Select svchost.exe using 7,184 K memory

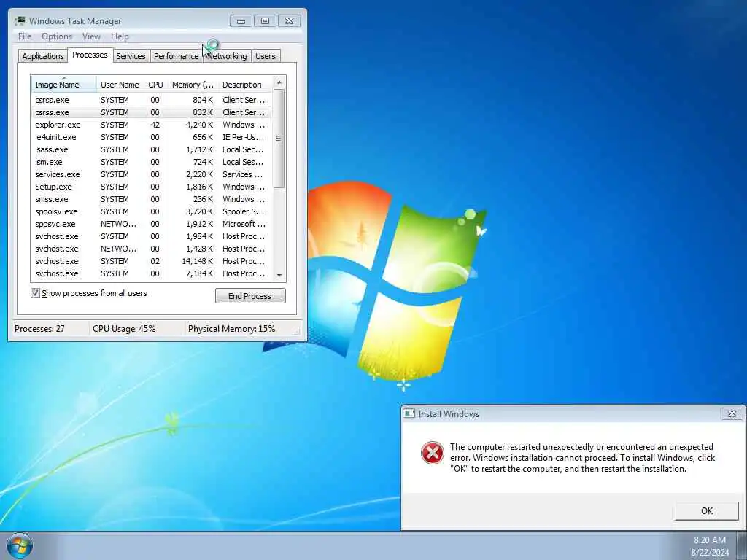[x=152, y=273]
